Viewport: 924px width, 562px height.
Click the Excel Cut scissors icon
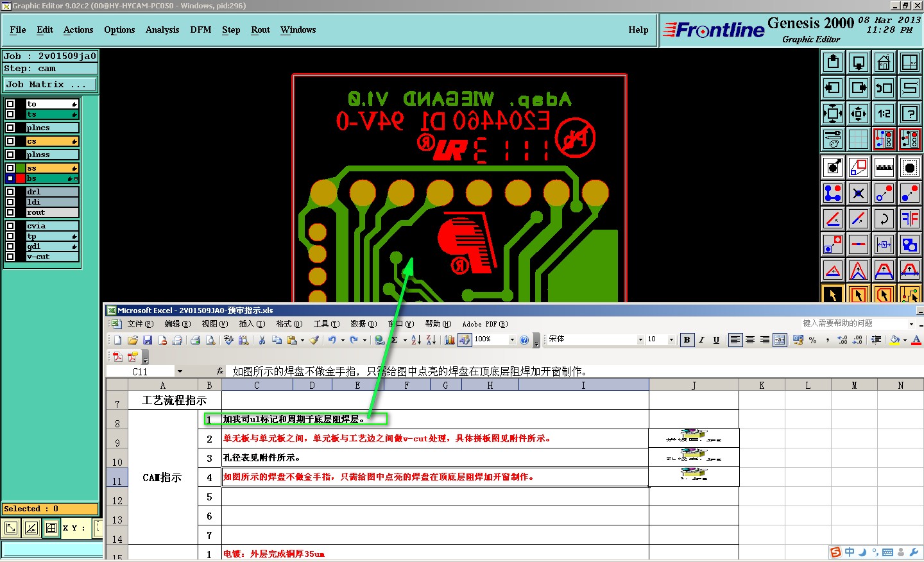point(262,340)
